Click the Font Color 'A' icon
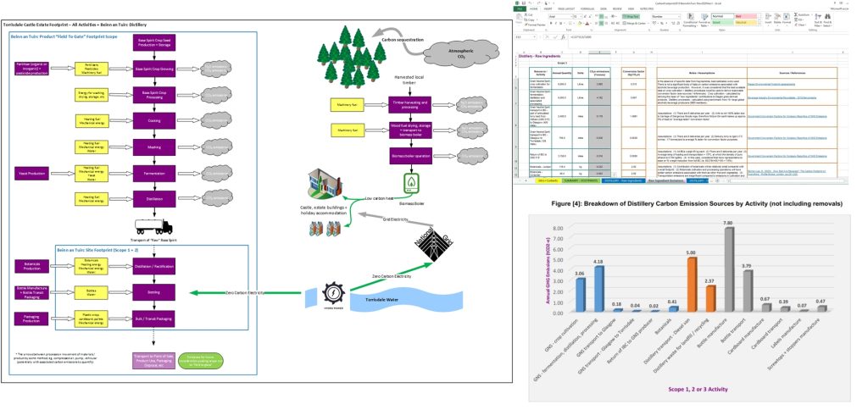 pyautogui.click(x=587, y=23)
